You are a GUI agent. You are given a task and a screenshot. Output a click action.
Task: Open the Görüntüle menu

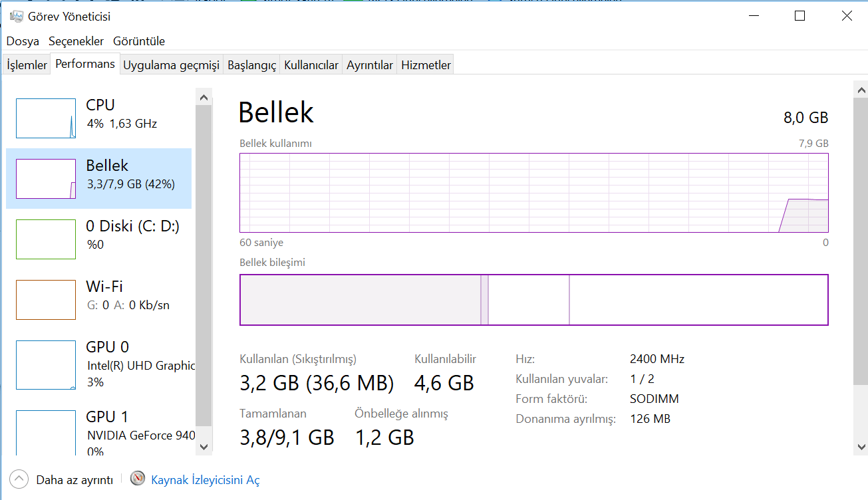pyautogui.click(x=139, y=41)
